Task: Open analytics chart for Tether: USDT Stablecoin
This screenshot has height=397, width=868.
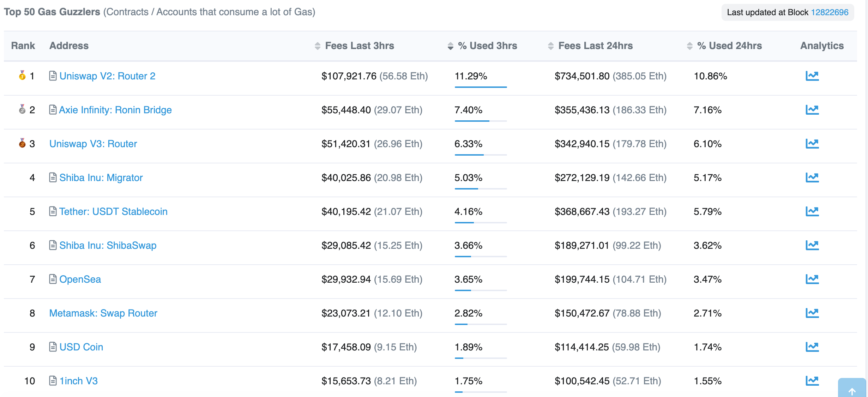Action: (x=812, y=211)
